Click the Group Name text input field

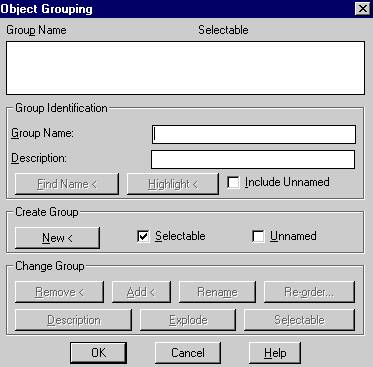click(254, 134)
